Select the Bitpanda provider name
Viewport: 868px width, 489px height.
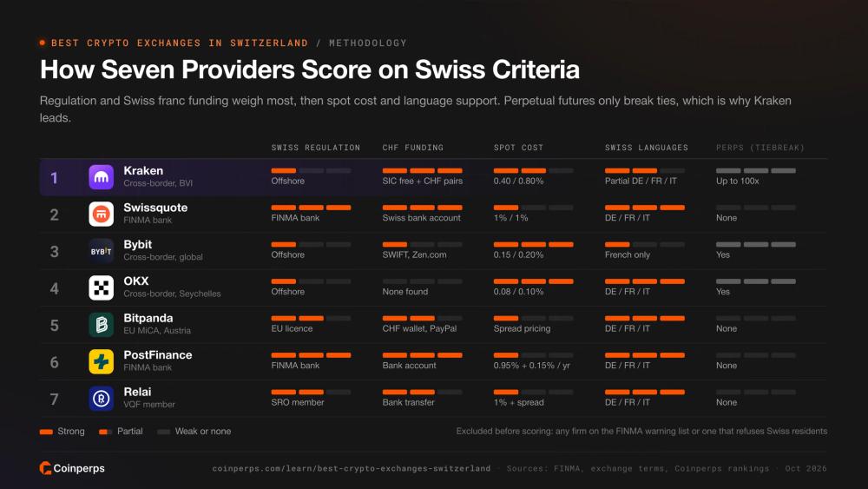pos(148,318)
